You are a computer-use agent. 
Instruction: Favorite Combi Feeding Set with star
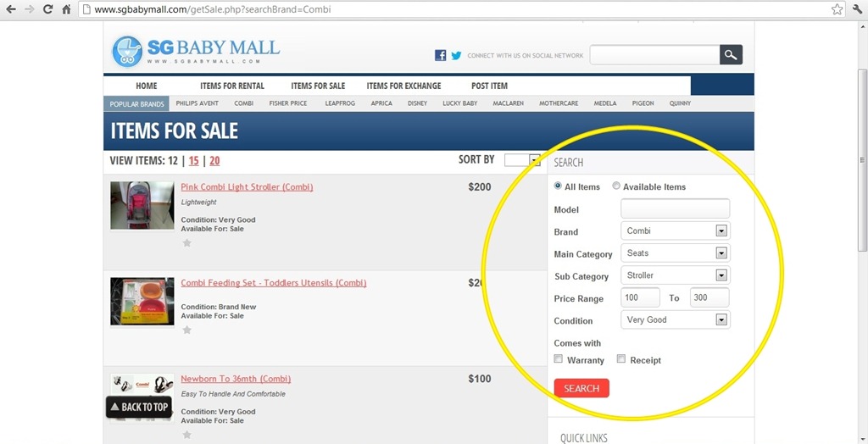coord(187,330)
